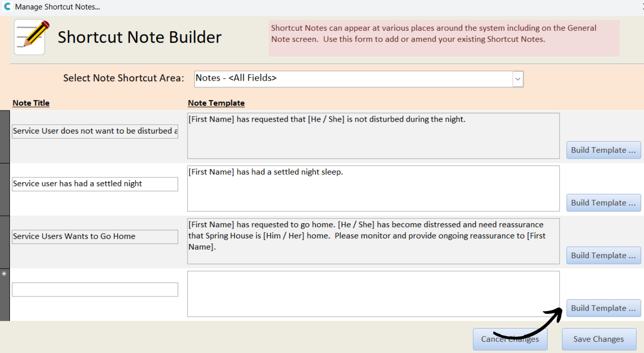Select the record selector for settled night row

tap(5, 190)
